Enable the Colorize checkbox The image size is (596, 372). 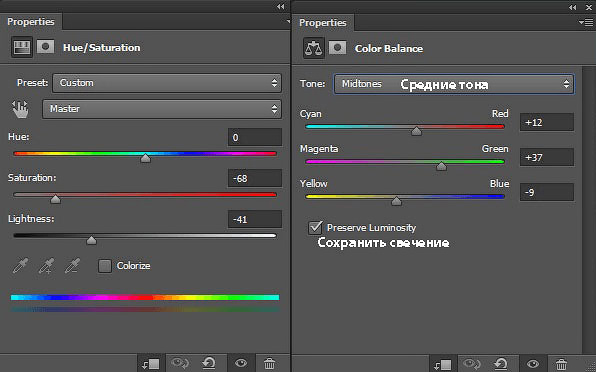click(105, 266)
